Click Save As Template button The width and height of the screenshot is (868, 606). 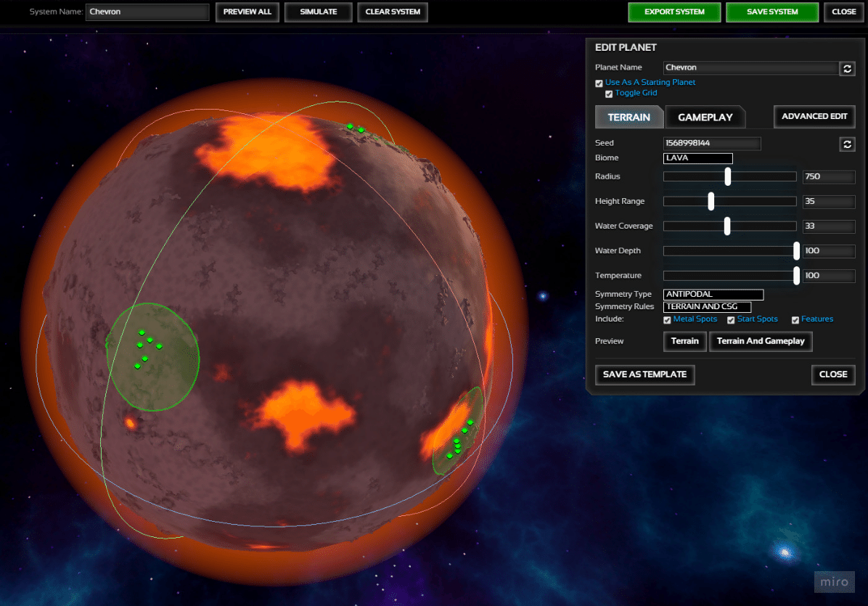coord(645,374)
